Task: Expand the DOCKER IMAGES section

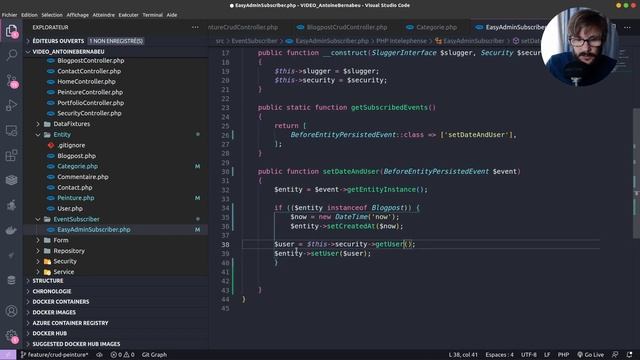Action: coord(54,312)
